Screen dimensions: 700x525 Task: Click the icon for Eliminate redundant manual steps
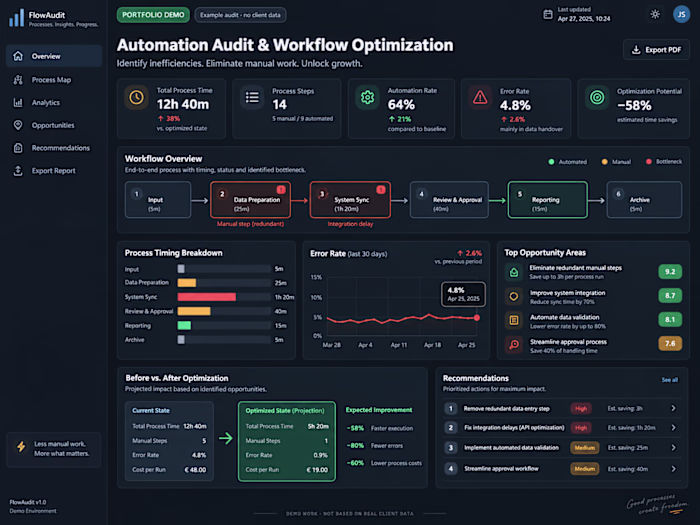pyautogui.click(x=514, y=272)
